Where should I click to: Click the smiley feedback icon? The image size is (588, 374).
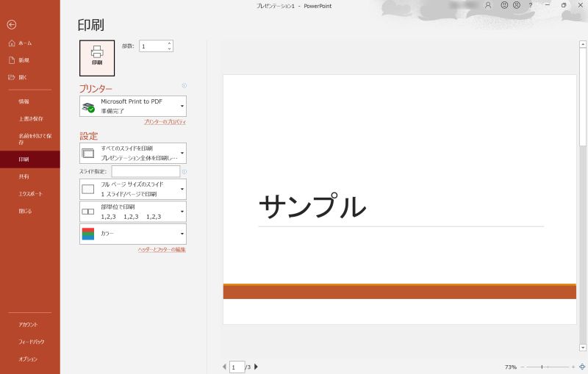(x=505, y=5)
